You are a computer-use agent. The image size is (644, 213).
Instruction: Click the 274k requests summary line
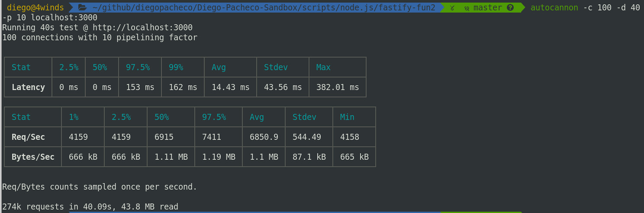coord(90,207)
